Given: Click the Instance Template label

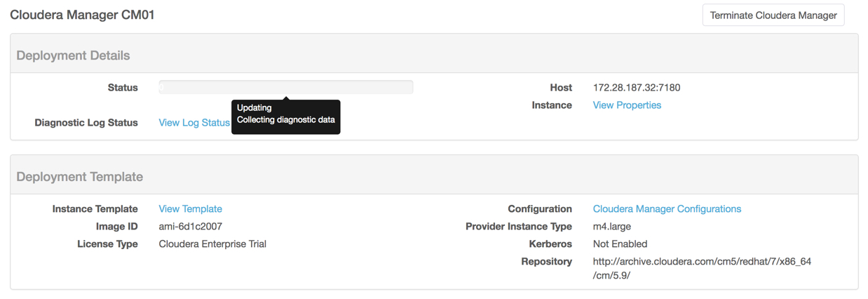Looking at the screenshot, I should [x=95, y=209].
